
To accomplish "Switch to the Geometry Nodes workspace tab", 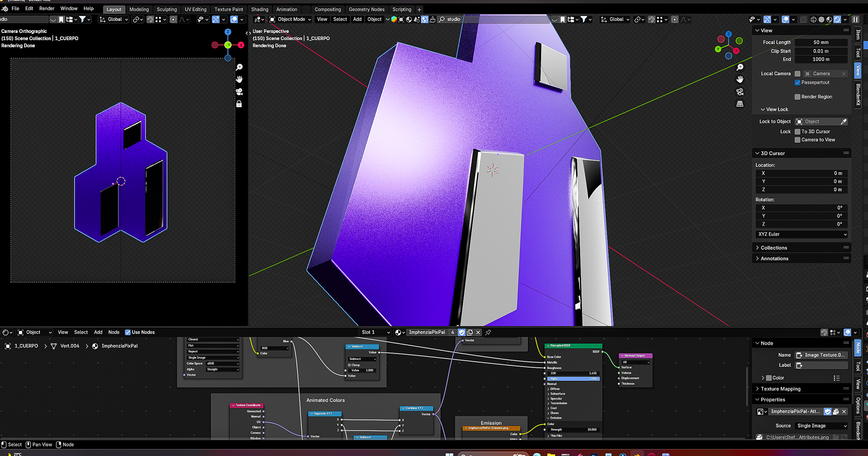I will pos(367,9).
